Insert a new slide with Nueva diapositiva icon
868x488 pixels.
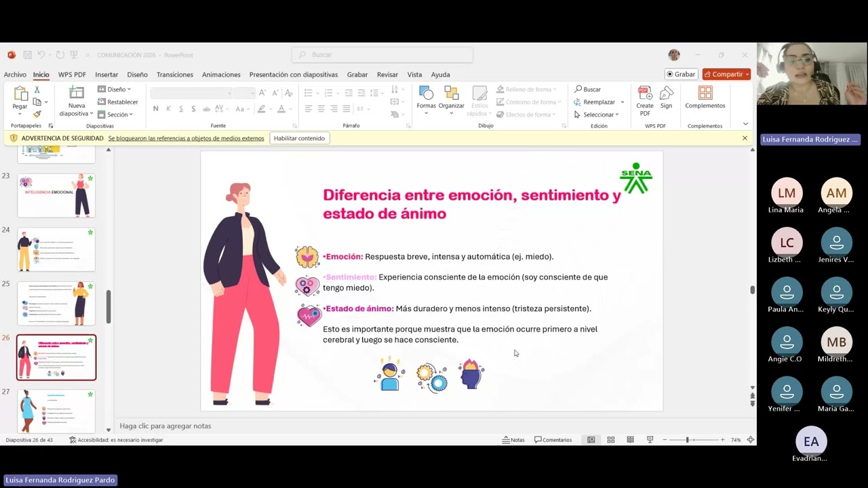77,94
